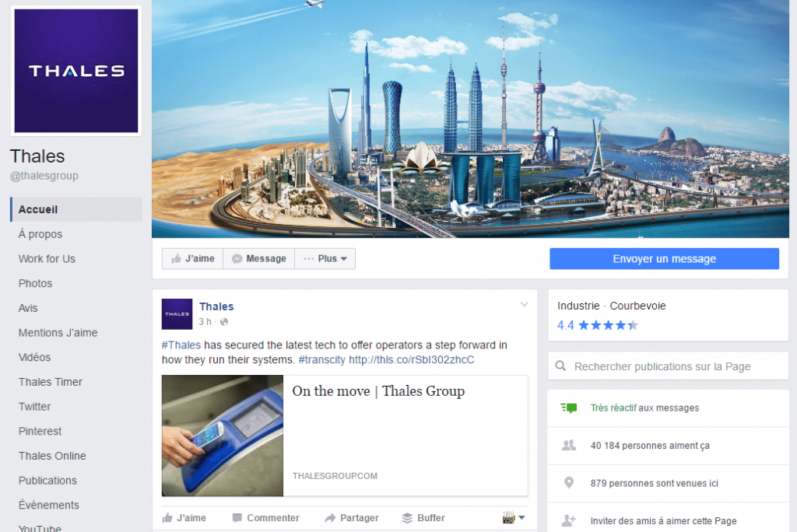Open the identity selector dropdown on the post

click(x=514, y=518)
